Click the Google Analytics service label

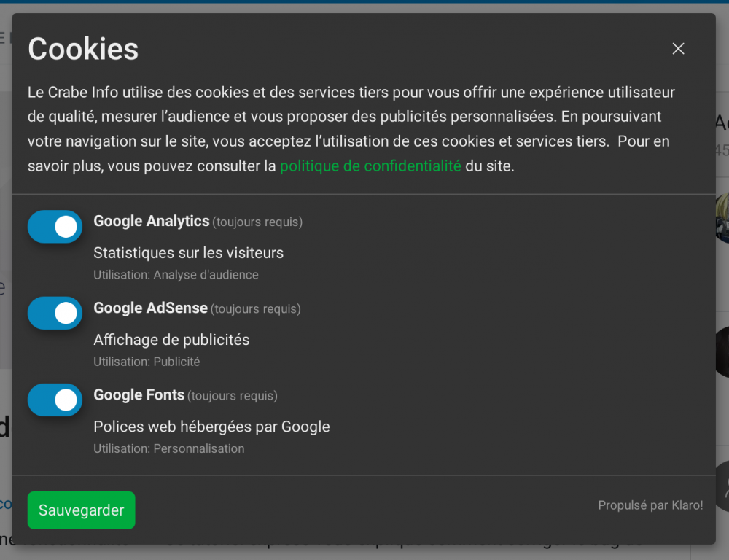point(152,221)
